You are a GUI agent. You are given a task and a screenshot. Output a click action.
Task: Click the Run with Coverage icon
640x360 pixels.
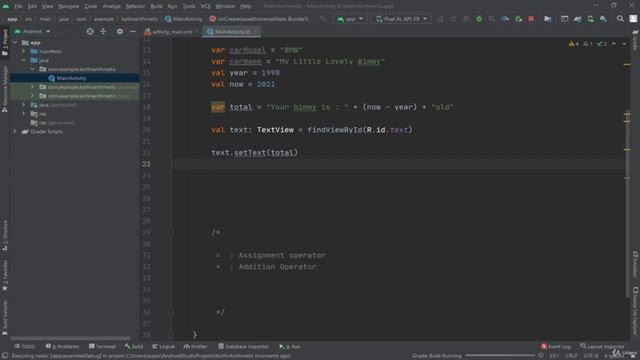(x=492, y=19)
